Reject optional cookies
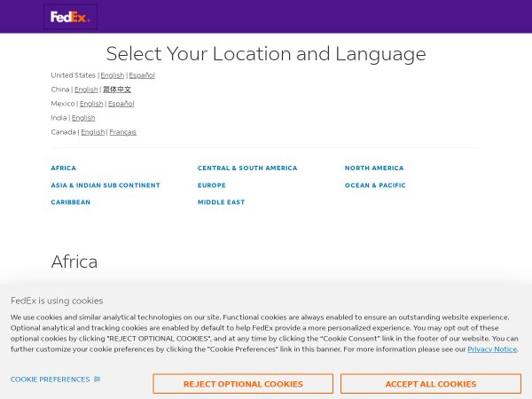 [243, 384]
